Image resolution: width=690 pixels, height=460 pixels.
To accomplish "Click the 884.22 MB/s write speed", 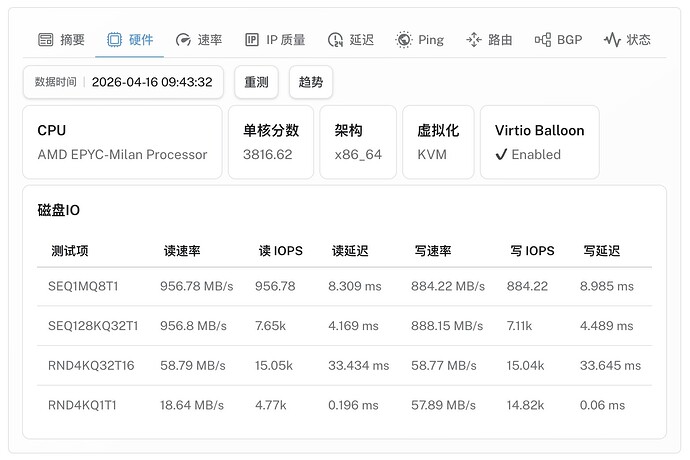I will 448,286.
